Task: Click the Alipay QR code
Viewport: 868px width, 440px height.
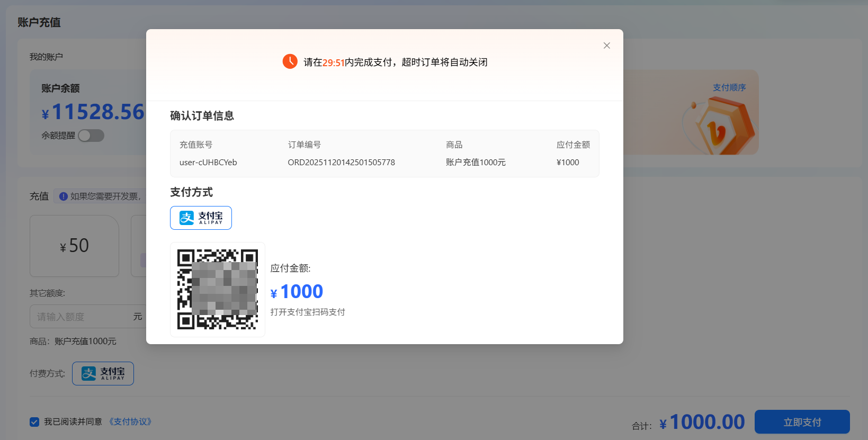Action: click(218, 290)
